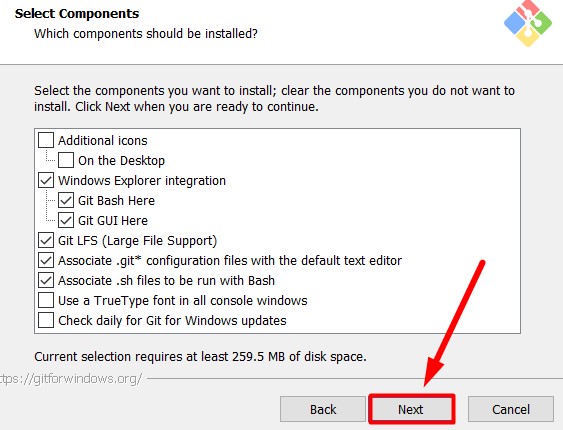
Task: Uncheck Windows Explorer integration
Action: [x=46, y=180]
